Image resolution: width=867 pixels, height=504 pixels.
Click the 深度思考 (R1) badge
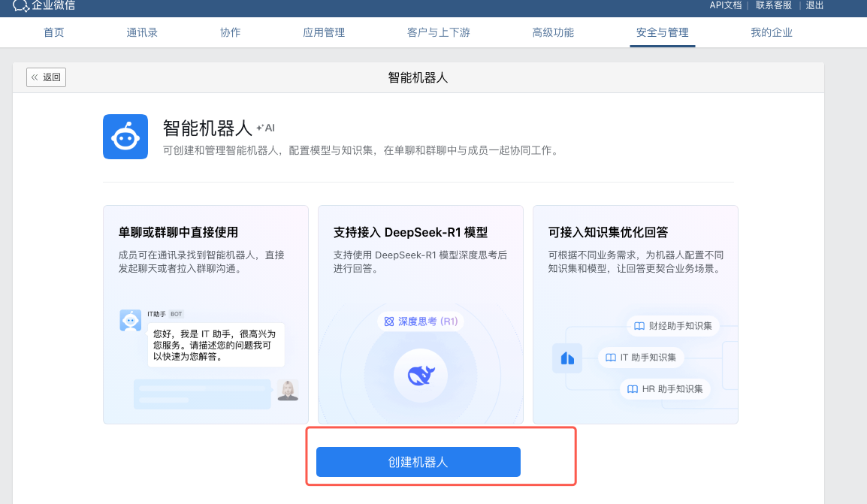coord(421,321)
